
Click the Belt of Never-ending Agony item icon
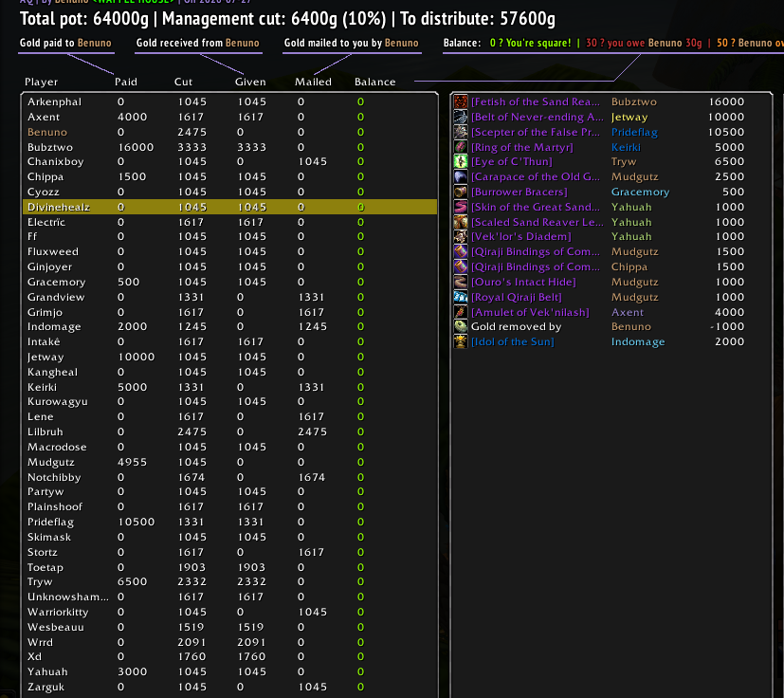pos(461,117)
